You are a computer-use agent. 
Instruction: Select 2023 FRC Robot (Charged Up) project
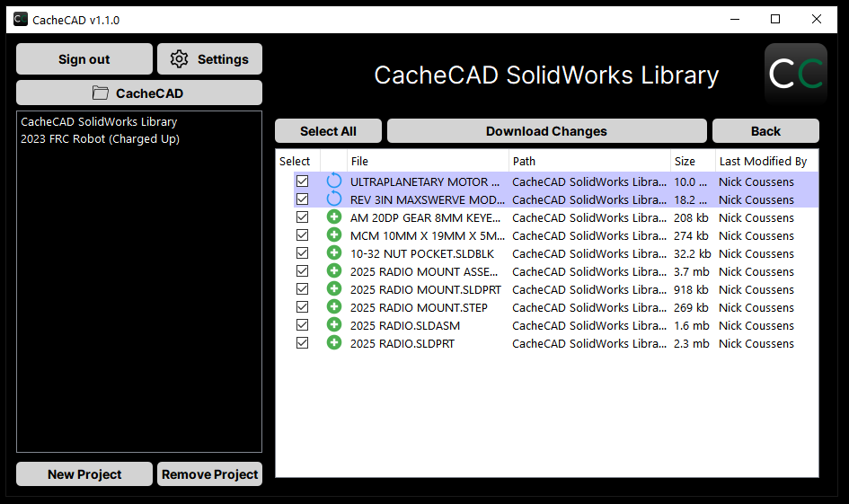(x=100, y=139)
